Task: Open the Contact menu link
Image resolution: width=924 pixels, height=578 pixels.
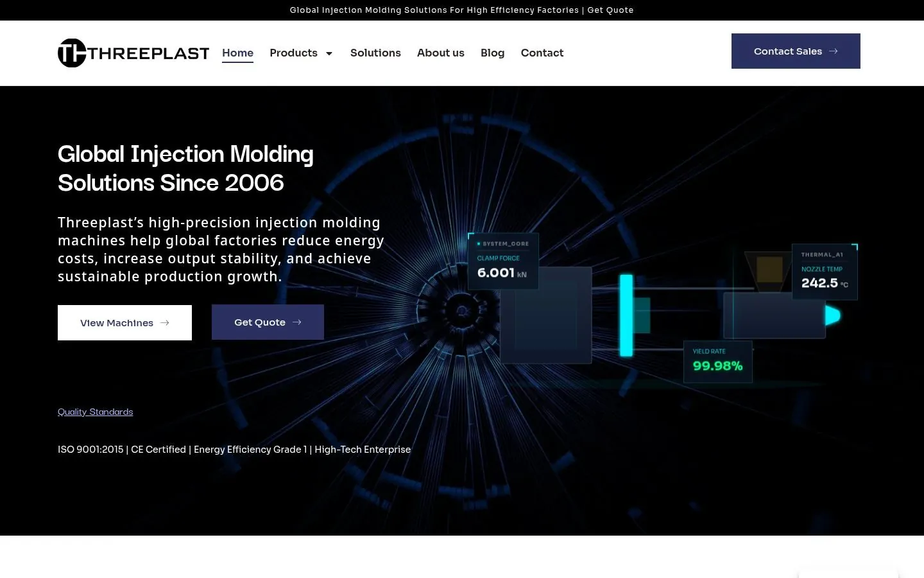Action: (x=542, y=53)
